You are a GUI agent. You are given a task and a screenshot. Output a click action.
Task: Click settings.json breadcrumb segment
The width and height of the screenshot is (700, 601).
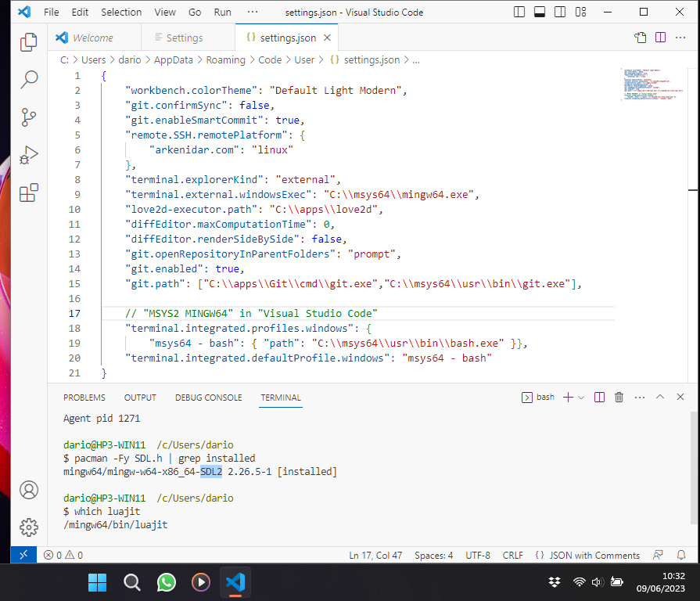click(x=365, y=59)
